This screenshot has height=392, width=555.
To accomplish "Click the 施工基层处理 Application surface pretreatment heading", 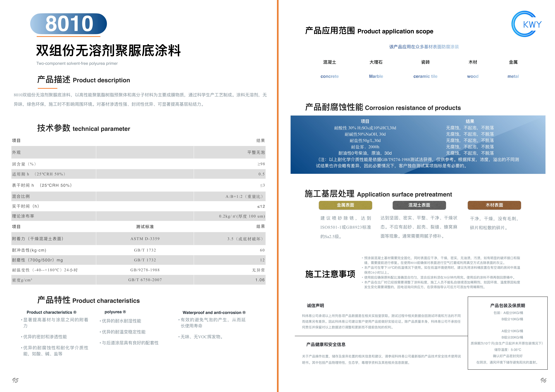I will (x=378, y=194).
